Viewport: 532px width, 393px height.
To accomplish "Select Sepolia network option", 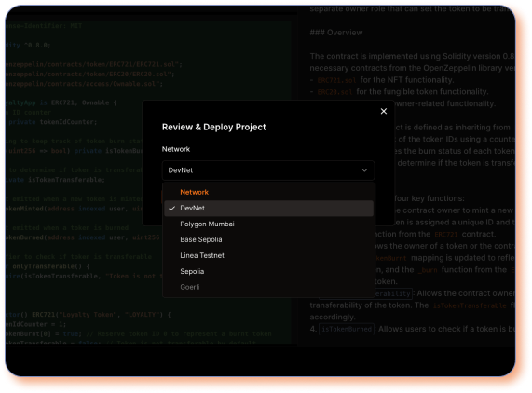I will click(268, 271).
